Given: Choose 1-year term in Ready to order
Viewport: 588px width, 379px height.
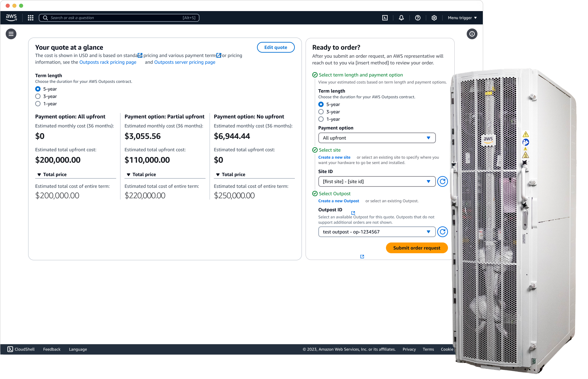Looking at the screenshot, I should click(x=321, y=119).
